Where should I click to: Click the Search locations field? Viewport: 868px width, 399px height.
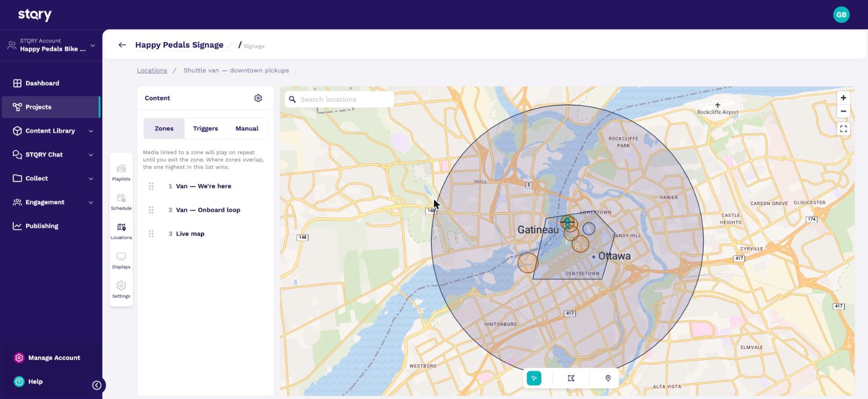pyautogui.click(x=339, y=99)
